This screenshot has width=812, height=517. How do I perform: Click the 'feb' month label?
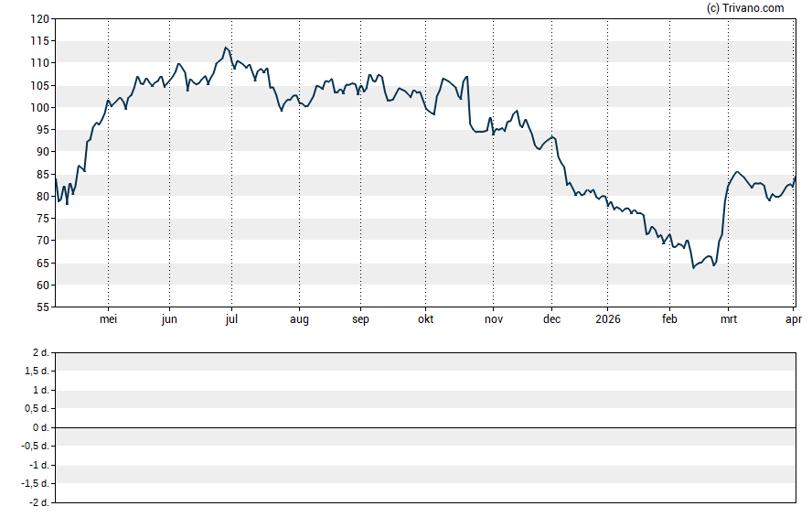point(669,319)
